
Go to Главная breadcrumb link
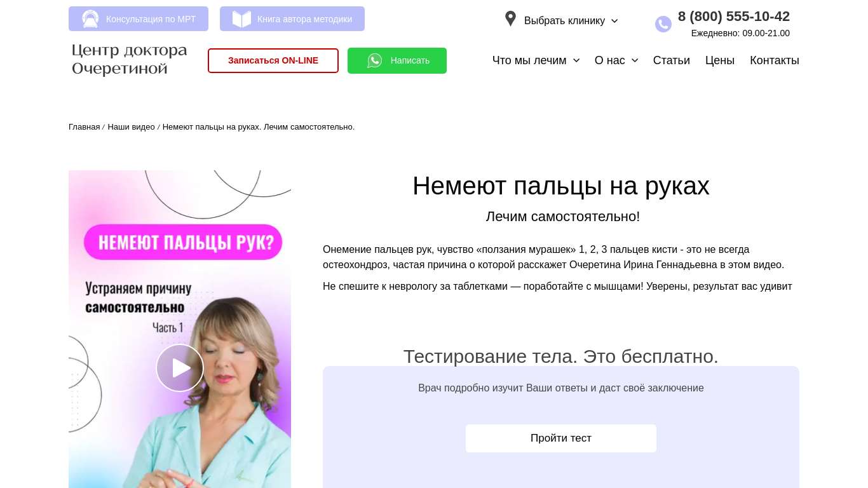coord(84,127)
